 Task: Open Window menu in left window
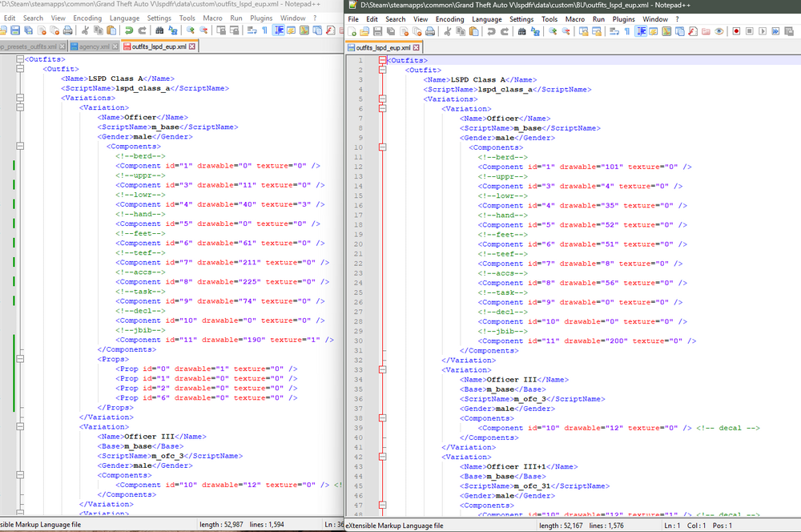coord(292,18)
